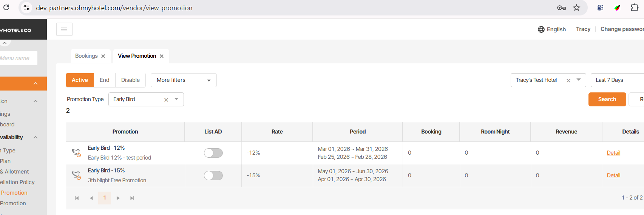The height and width of the screenshot is (215, 644).
Task: Open the More filters dropdown
Action: (184, 80)
